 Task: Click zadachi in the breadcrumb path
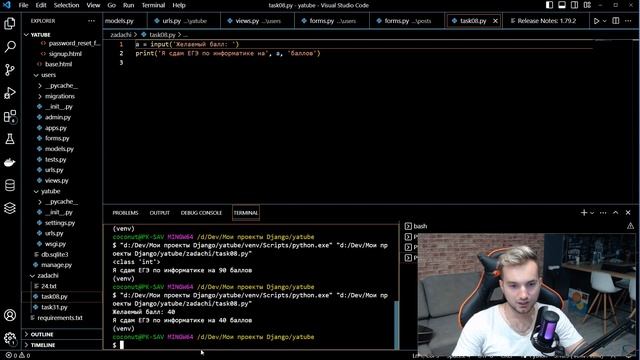coord(120,35)
